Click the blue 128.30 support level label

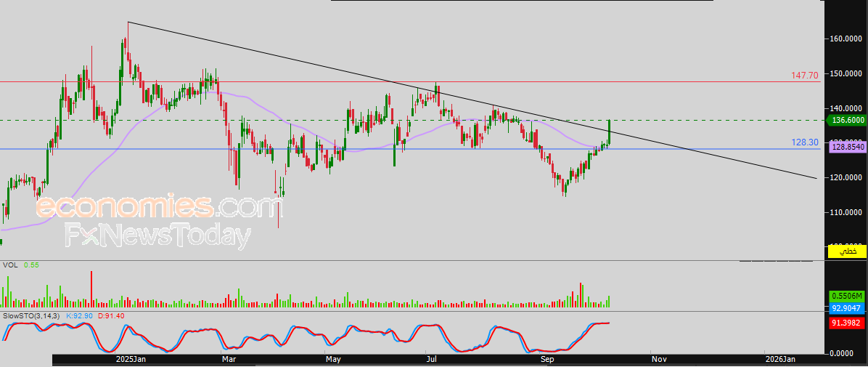pos(804,143)
